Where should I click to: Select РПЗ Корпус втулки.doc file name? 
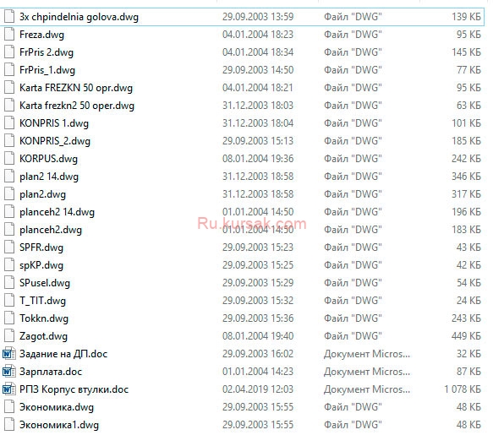click(74, 389)
